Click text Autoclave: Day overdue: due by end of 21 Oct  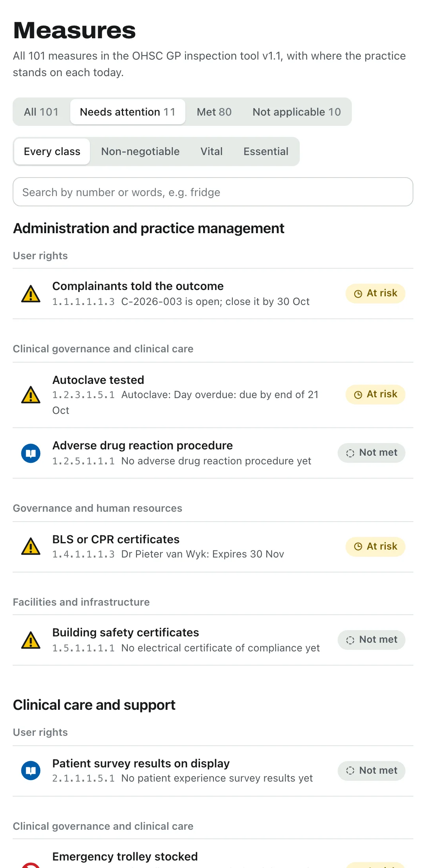(x=185, y=403)
